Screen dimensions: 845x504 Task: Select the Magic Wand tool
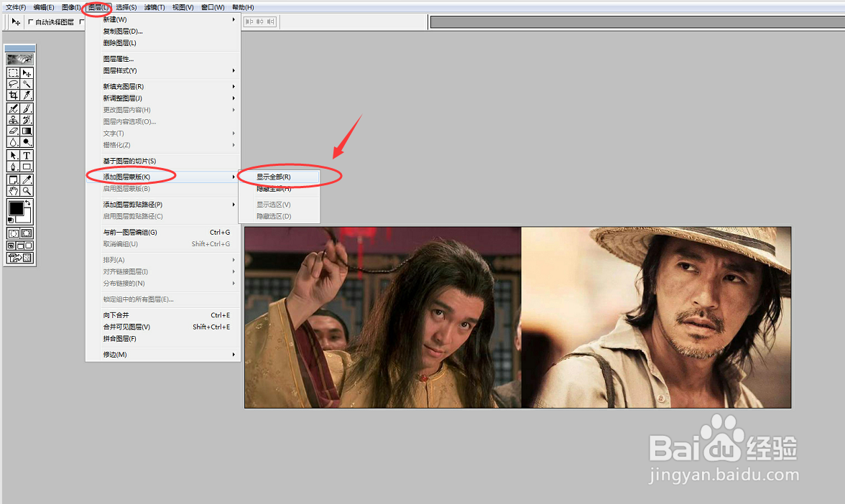coord(27,84)
